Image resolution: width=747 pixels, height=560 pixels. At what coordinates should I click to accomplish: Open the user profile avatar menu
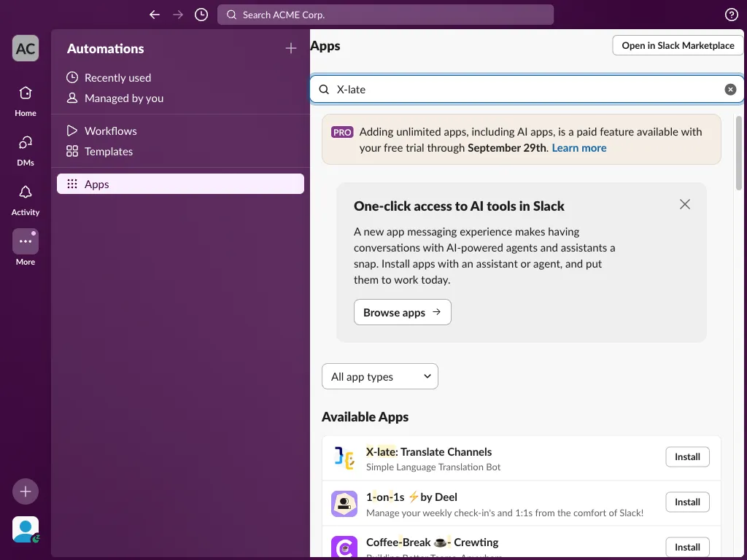pos(26,529)
